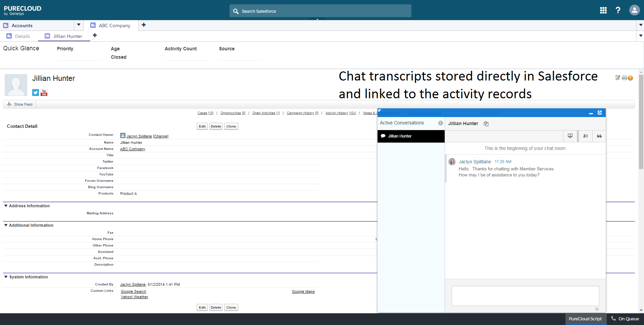Open the subtab overflow dropdown arrow
Image resolution: width=644 pixels, height=325 pixels.
640,36
